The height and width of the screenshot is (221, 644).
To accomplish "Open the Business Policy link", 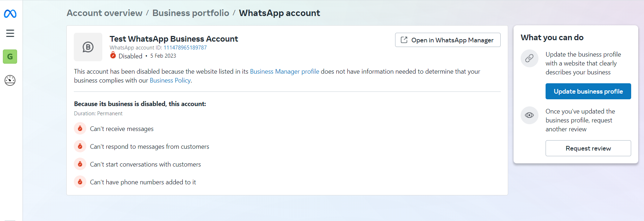I will 170,80.
